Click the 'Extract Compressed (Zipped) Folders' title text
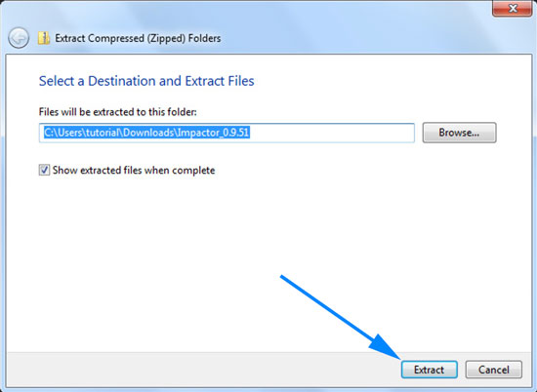This screenshot has width=537, height=392. [x=138, y=38]
